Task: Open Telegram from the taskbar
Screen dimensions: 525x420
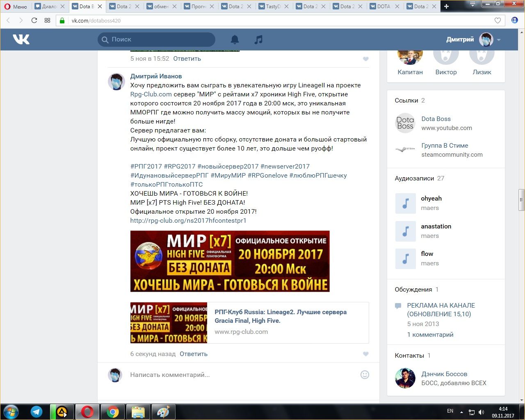Action: click(37, 411)
